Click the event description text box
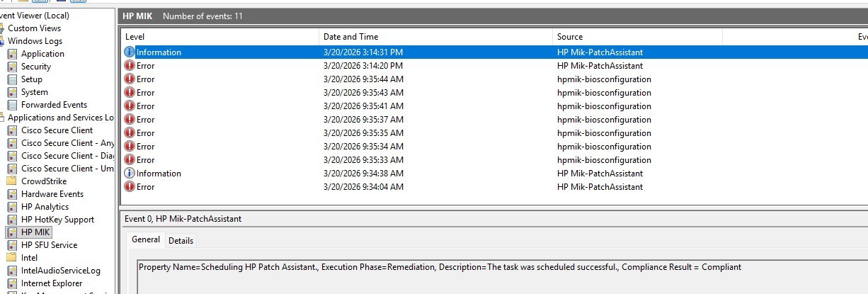The width and height of the screenshot is (868, 294). coord(496,276)
